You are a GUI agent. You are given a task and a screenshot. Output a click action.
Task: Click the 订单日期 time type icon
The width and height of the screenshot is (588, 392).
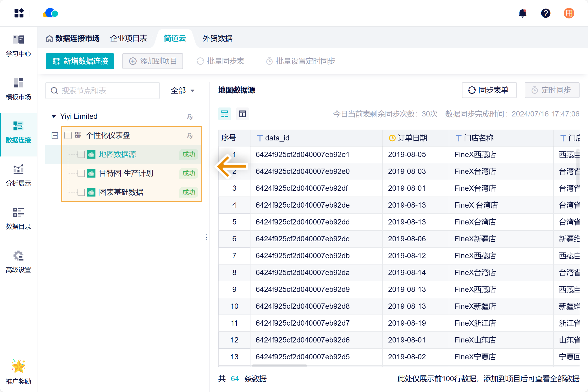click(392, 138)
